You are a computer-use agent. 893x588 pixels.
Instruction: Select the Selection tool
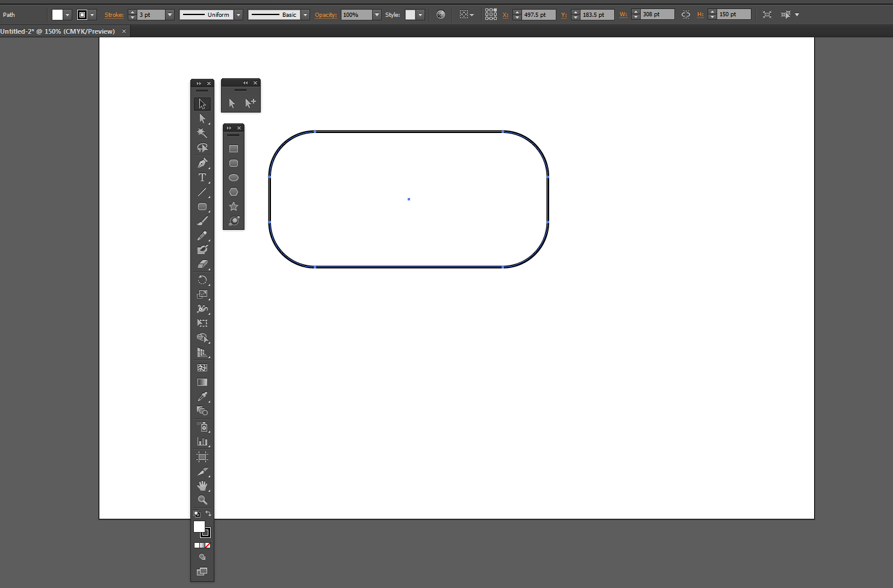tap(202, 103)
